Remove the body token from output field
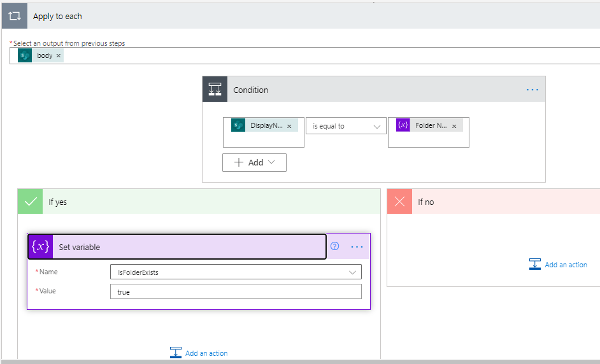The image size is (600, 364). (x=59, y=56)
